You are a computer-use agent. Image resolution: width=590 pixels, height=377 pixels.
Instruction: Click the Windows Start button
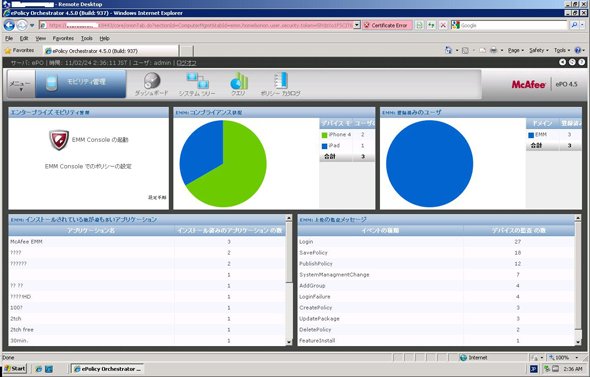[15, 369]
